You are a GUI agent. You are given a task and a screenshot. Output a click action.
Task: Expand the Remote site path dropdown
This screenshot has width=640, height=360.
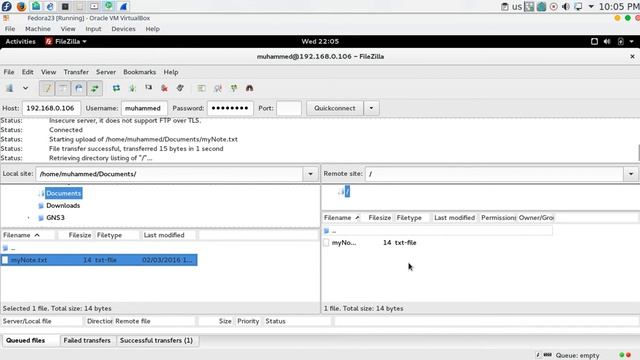[631, 174]
